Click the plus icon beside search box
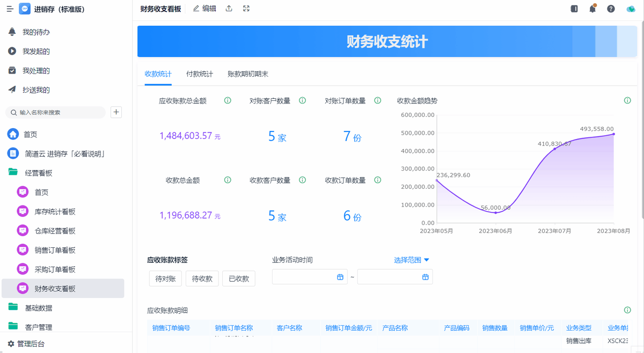Viewport: 644px width, 353px height. point(116,112)
